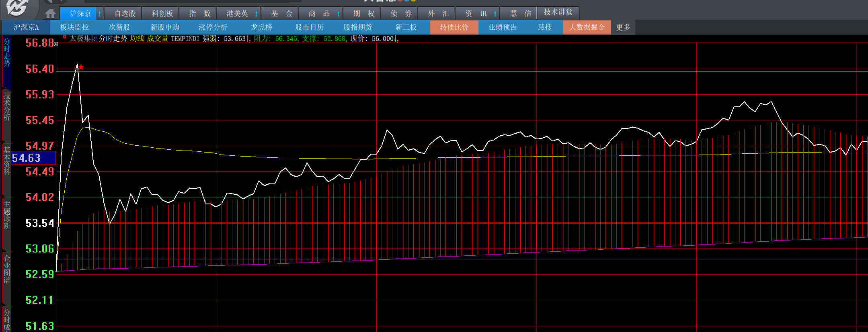Click the 强弱: 53.663 value

226,39
